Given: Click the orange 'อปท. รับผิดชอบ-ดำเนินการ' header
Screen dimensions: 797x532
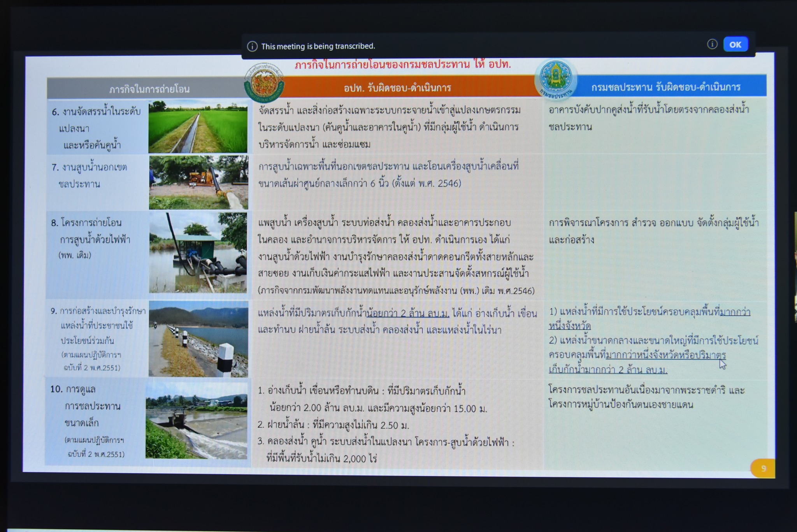Looking at the screenshot, I should click(x=397, y=88).
